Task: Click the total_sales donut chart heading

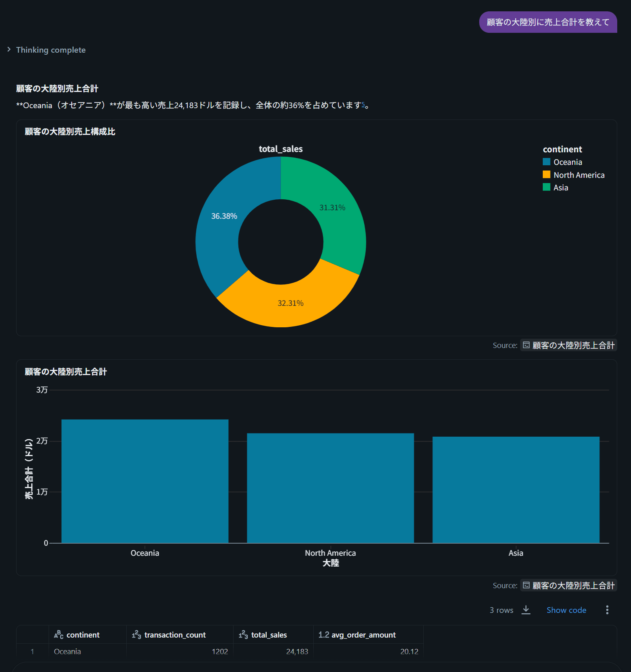Action: pyautogui.click(x=281, y=149)
